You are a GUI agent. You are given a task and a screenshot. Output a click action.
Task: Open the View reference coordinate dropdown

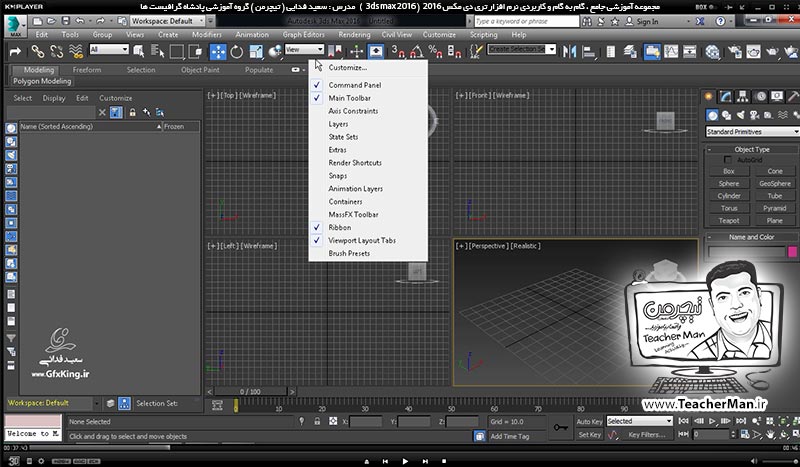coord(304,49)
